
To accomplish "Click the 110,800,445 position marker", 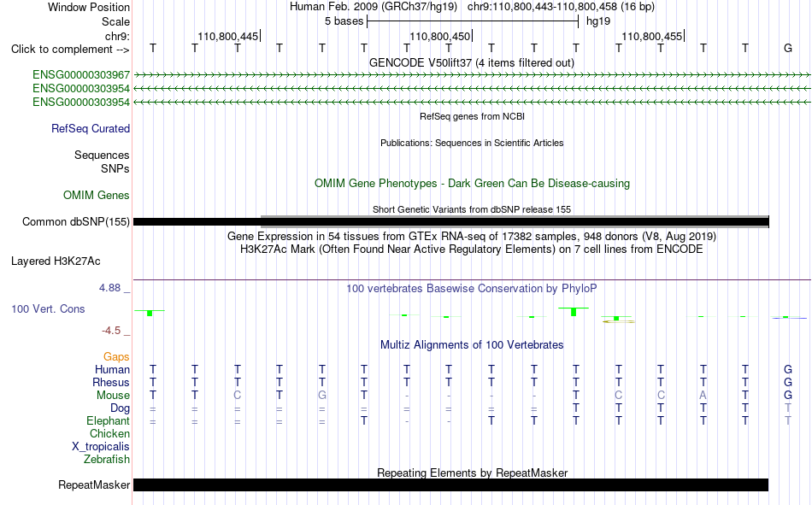I will (228, 36).
